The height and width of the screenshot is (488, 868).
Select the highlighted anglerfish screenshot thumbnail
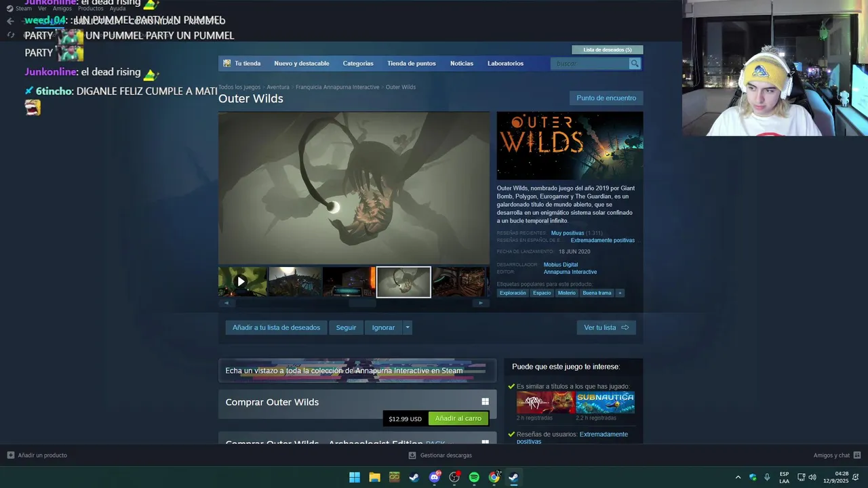pos(403,281)
